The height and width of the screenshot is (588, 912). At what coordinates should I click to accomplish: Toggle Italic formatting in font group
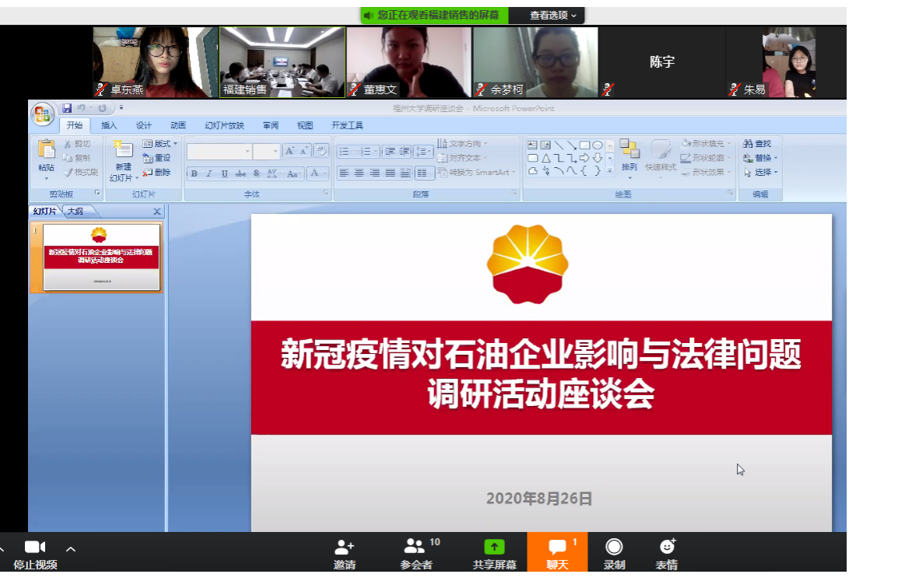(x=209, y=173)
